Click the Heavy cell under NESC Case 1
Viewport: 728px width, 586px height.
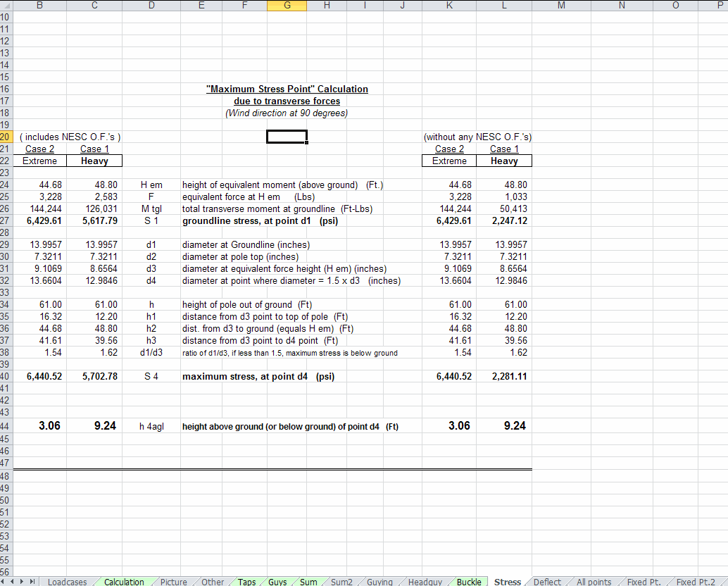tap(94, 161)
